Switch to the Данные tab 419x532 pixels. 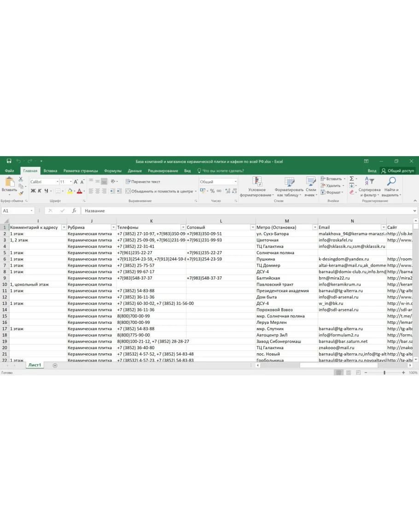click(x=135, y=171)
